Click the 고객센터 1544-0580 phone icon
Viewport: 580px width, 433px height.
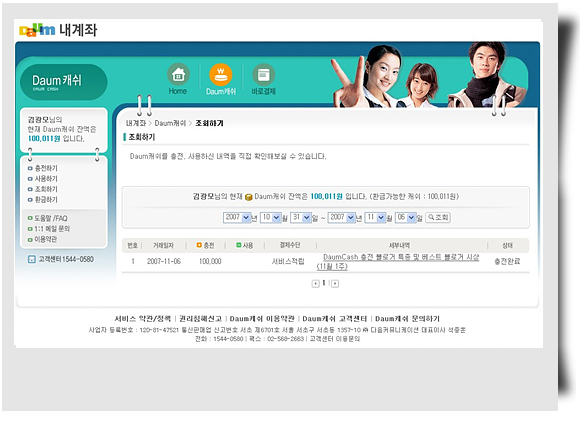click(x=32, y=259)
